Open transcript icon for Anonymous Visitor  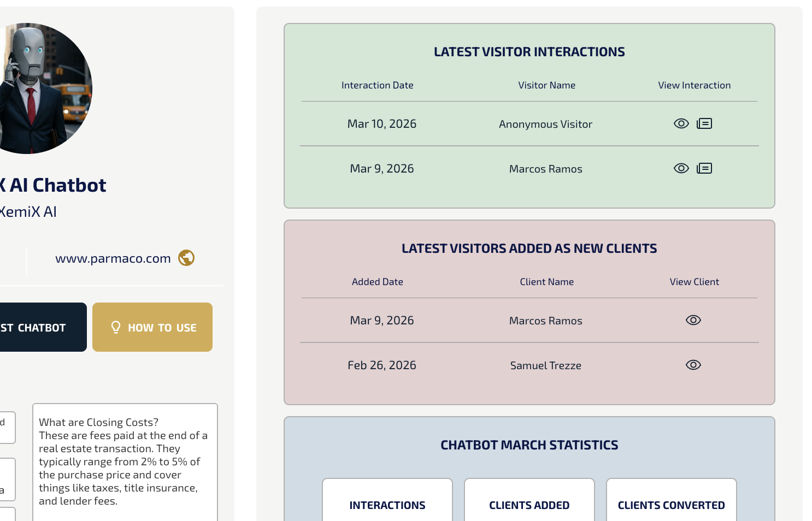704,123
